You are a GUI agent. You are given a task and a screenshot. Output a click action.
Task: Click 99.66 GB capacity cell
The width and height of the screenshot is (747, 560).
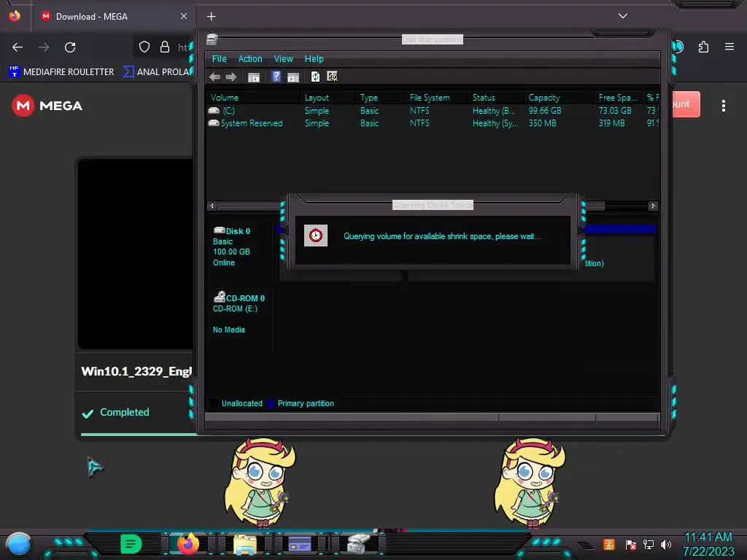544,111
